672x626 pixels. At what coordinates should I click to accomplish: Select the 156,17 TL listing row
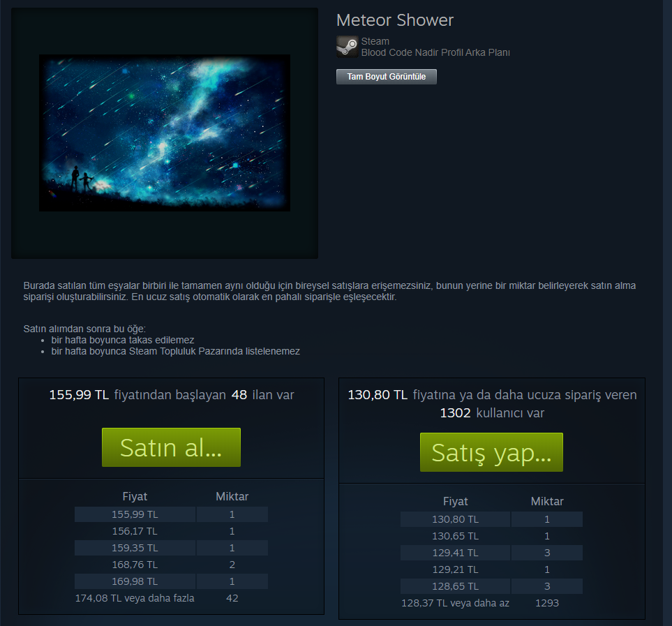click(x=171, y=531)
